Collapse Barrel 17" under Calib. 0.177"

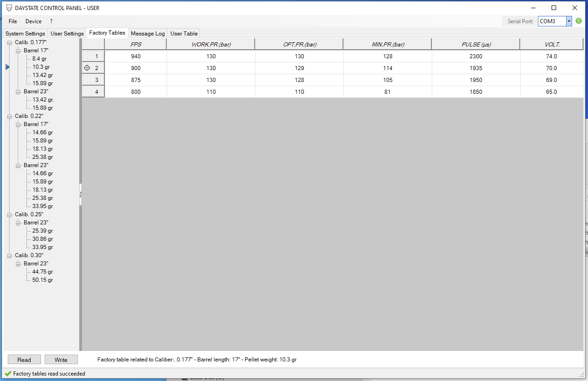(18, 51)
